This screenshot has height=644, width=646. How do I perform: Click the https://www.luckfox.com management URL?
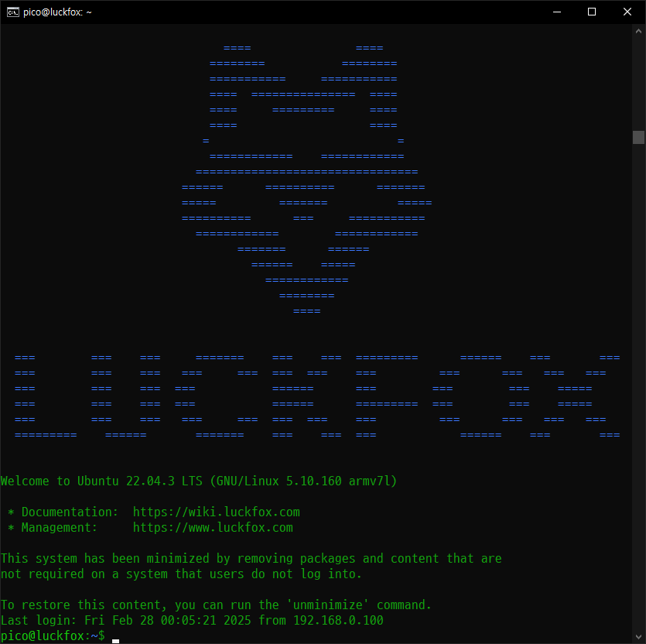(x=213, y=527)
